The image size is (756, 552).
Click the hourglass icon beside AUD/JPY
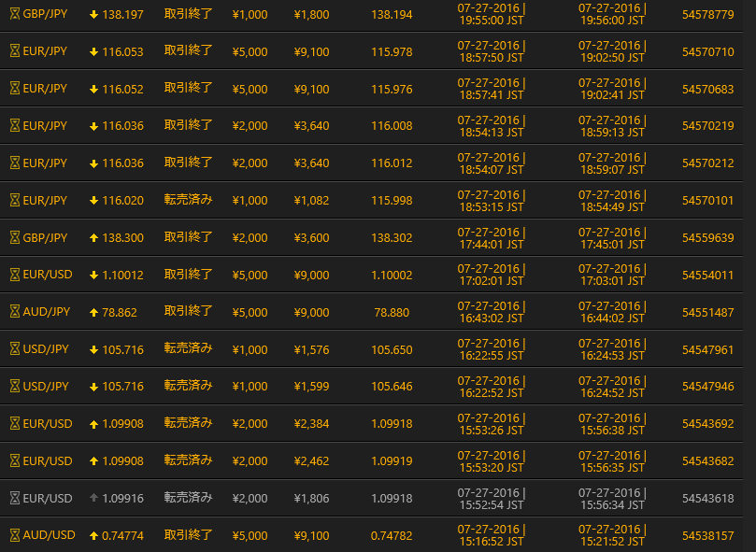[x=14, y=312]
